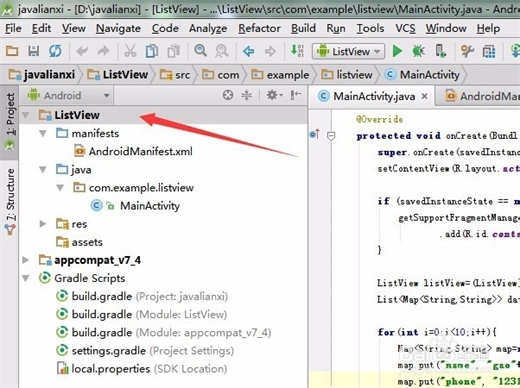This screenshot has width=520, height=388.
Task: Click the Synchronize refresh icon in toolbar
Action: [x=55, y=51]
